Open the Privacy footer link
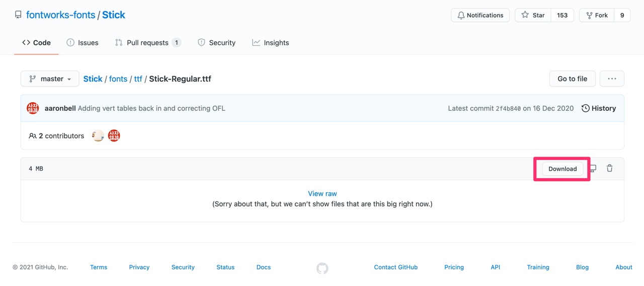This screenshot has width=644, height=286. (x=139, y=267)
